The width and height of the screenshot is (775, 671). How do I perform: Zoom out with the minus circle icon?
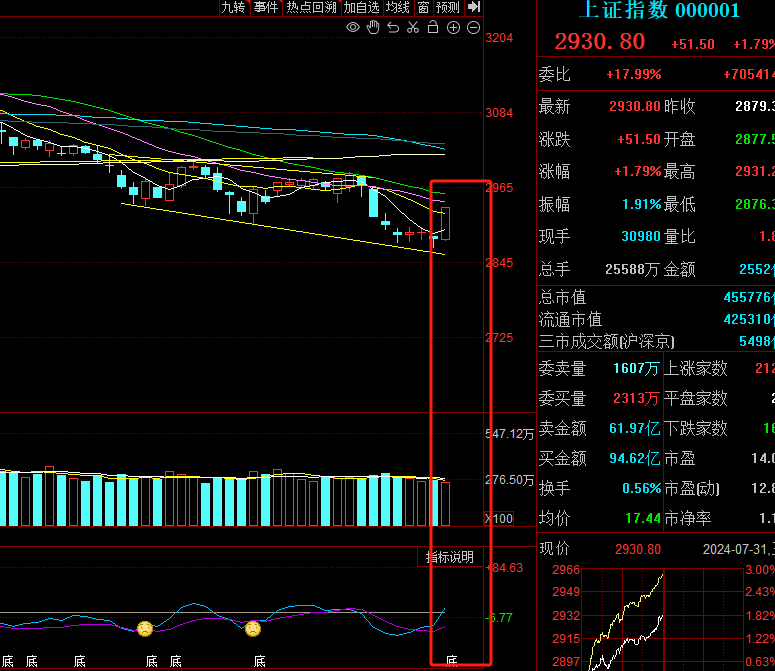(473, 28)
